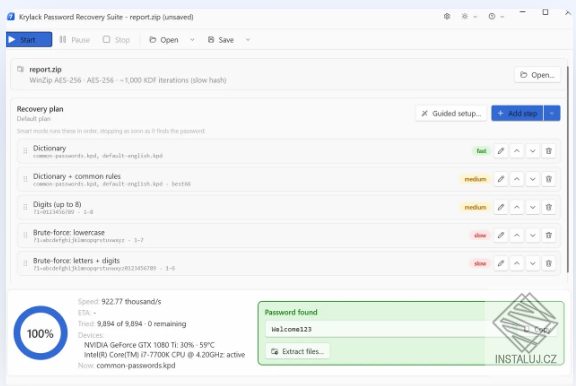Click the Add step button
576x386 pixels.
(517, 113)
